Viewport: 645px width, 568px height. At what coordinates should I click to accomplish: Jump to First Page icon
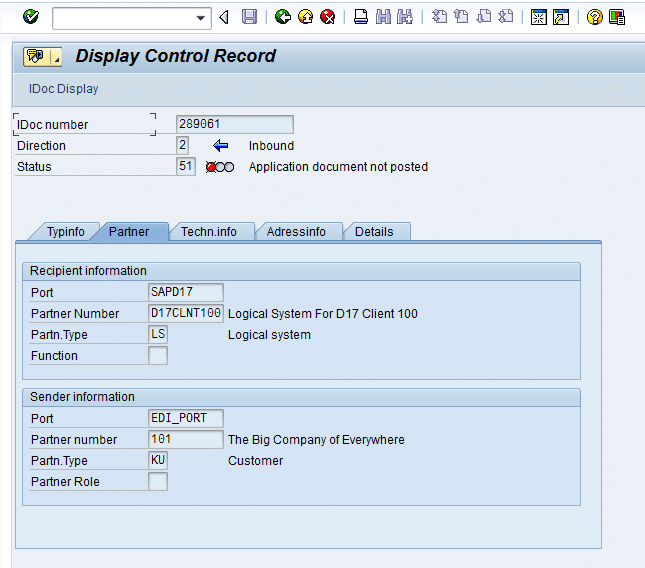pyautogui.click(x=439, y=17)
